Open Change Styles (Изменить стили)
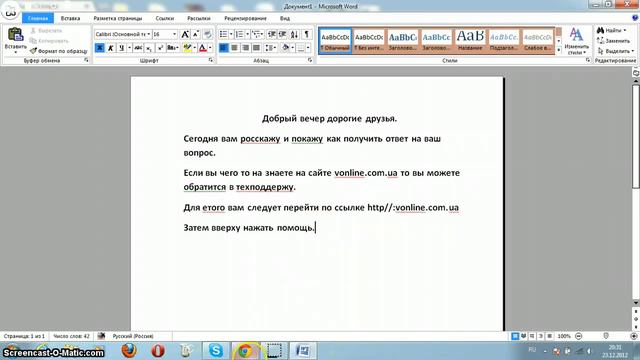 [576, 40]
